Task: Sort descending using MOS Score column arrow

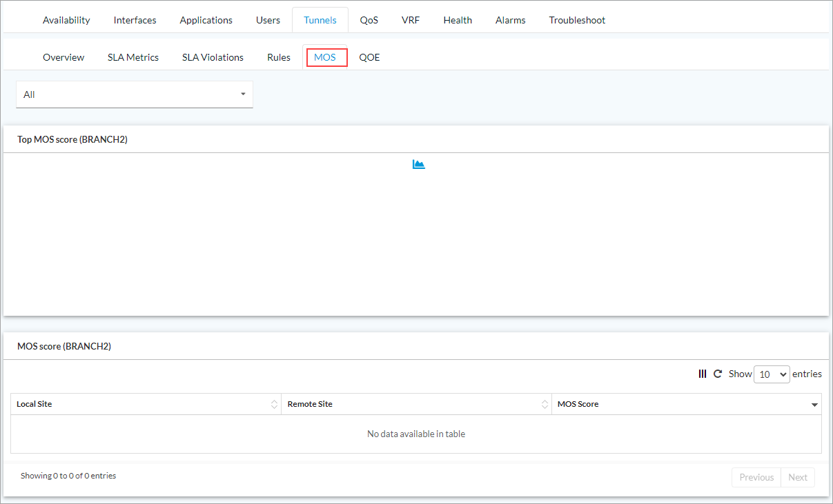Action: [x=814, y=405]
